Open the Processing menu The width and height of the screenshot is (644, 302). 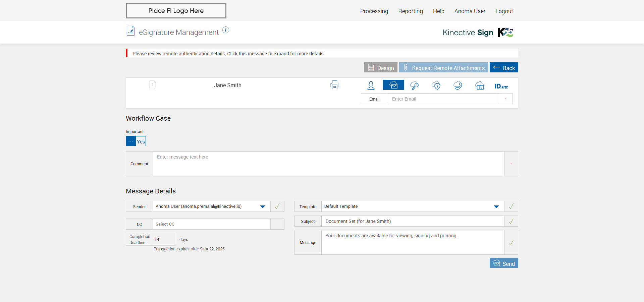(374, 11)
